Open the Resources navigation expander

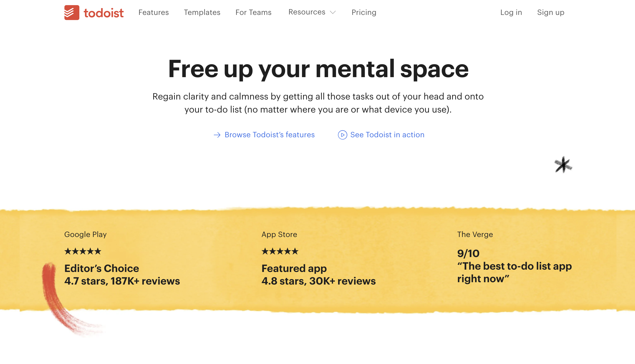tap(332, 12)
